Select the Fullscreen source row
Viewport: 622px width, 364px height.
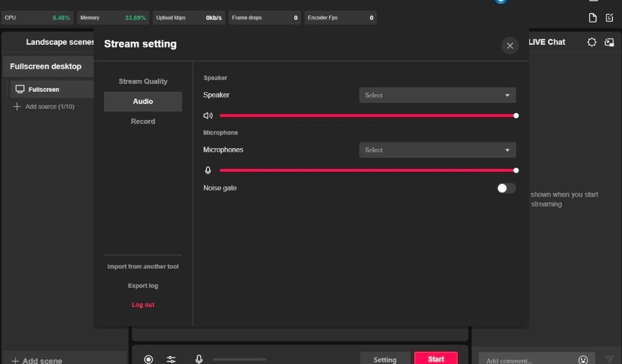52,89
